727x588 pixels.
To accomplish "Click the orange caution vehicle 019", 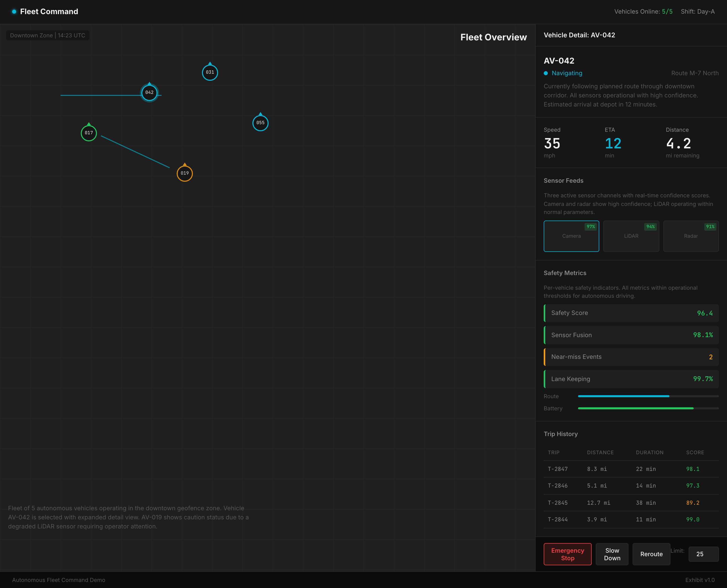I will 185,173.
